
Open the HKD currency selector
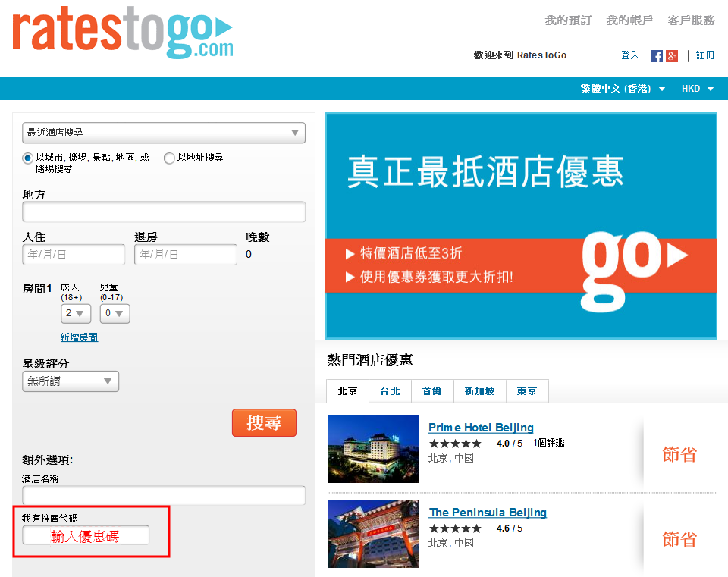point(697,89)
